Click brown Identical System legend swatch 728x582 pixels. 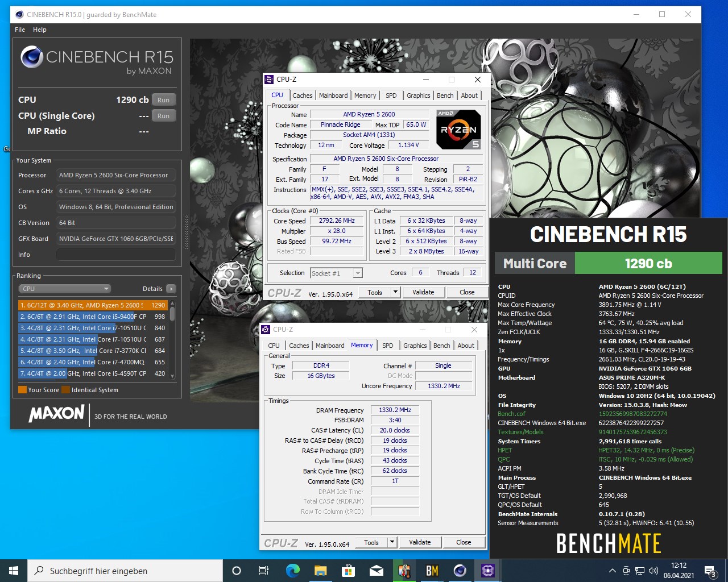pos(65,390)
